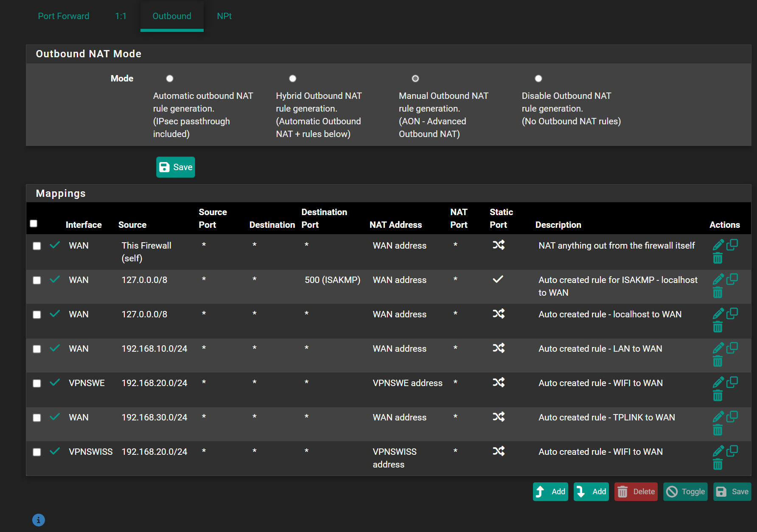
Task: Toggle enabled checkmark on the 192.168.30.0/24 rule
Action: click(55, 417)
